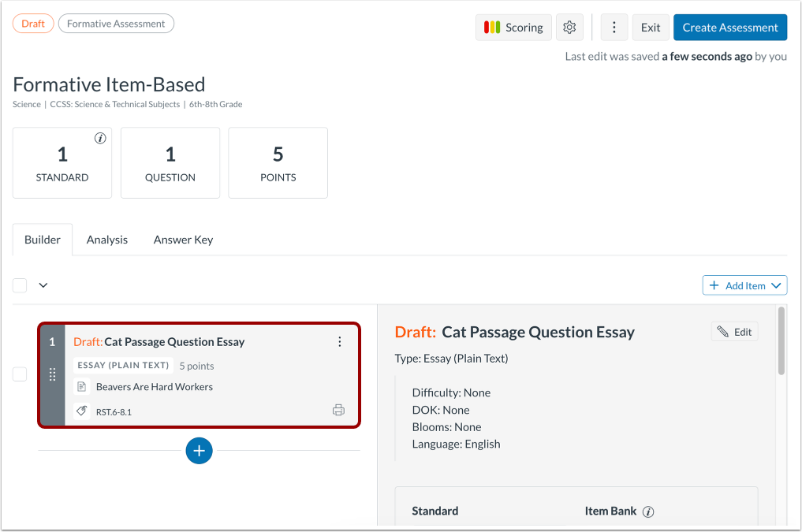The image size is (802, 532).
Task: Open the Scoring color scale button
Action: point(513,28)
